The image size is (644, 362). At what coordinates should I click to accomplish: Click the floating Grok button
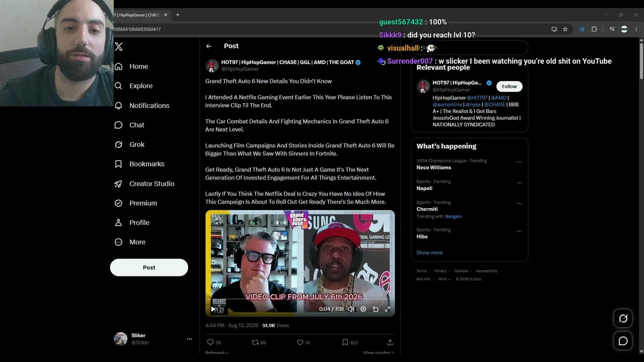pos(623,318)
